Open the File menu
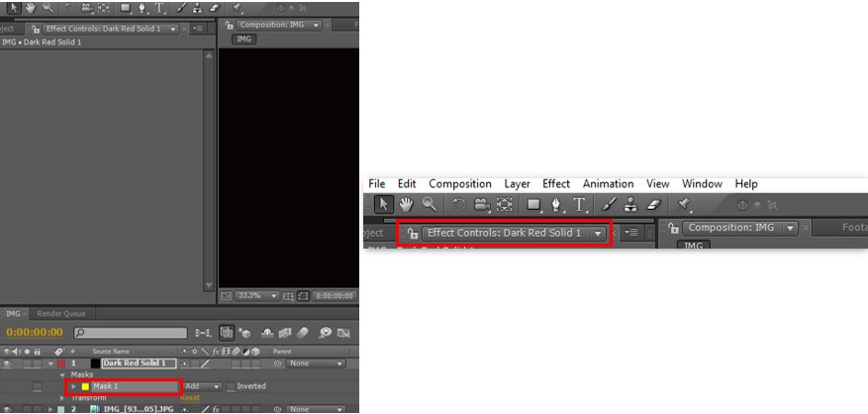Viewport: 868px width, 414px height. 376,184
